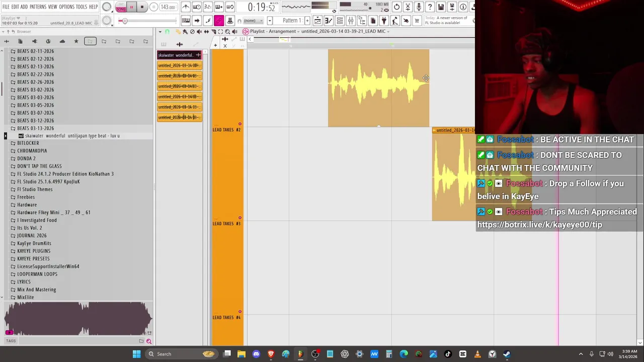Pause playback with the pause button

tap(131, 7)
